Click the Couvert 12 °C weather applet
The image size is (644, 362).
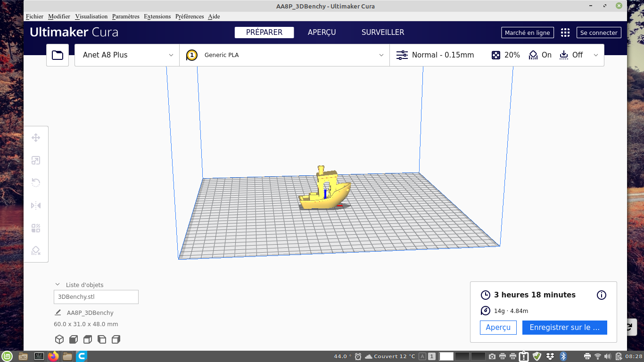pos(390,356)
